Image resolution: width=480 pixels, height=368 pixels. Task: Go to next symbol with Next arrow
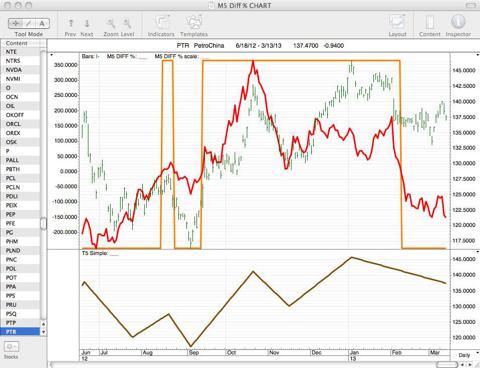87,23
